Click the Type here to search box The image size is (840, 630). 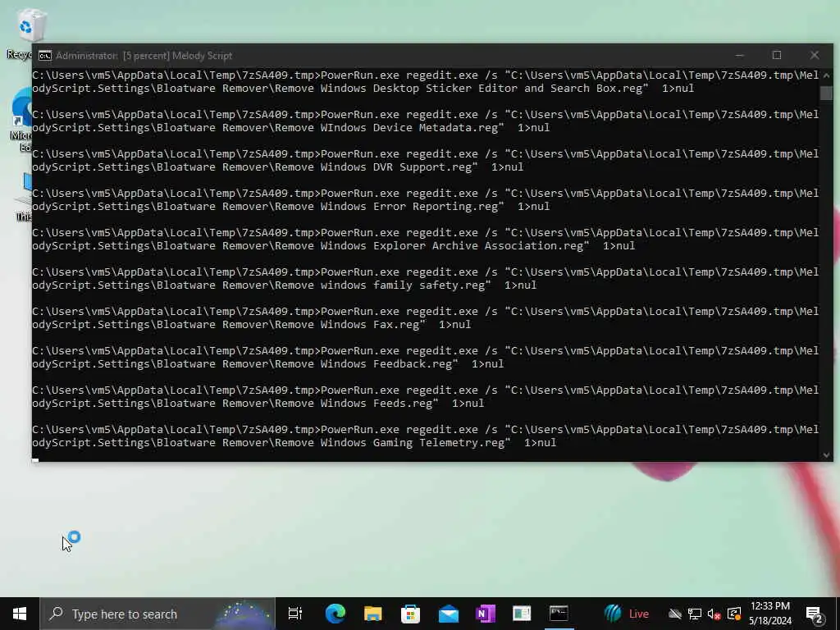tap(157, 614)
